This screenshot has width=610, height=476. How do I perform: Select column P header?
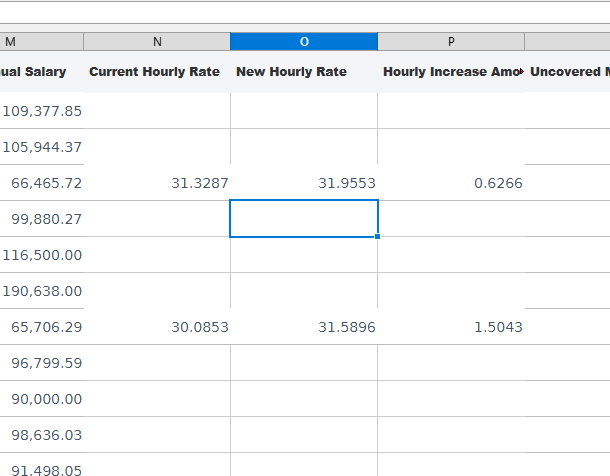point(451,41)
